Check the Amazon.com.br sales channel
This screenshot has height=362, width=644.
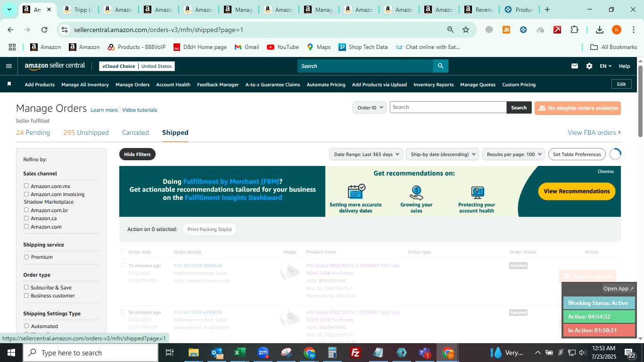[x=26, y=210]
